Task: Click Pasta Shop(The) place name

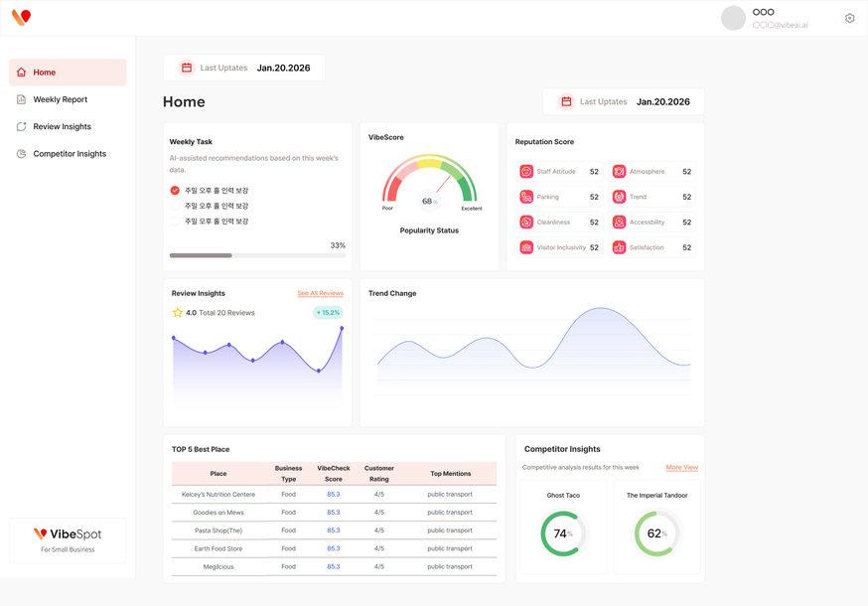Action: [x=218, y=530]
